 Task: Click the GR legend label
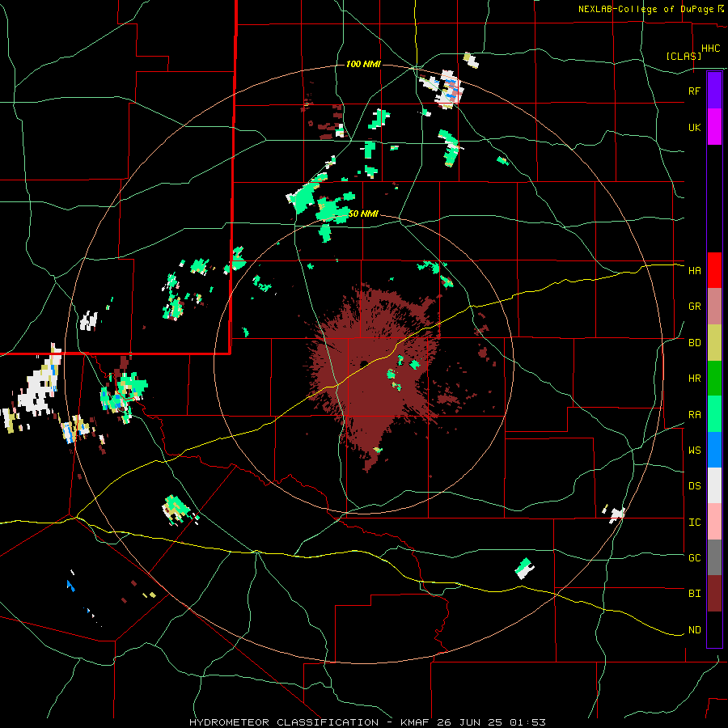(x=695, y=307)
